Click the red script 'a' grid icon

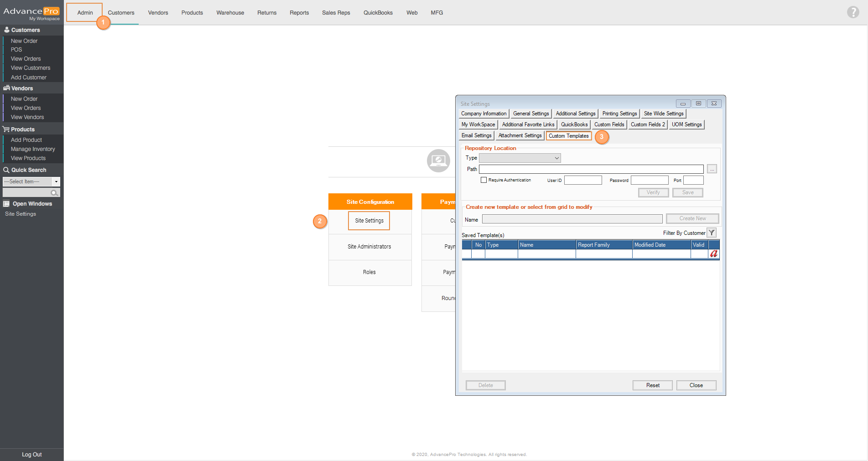point(713,254)
